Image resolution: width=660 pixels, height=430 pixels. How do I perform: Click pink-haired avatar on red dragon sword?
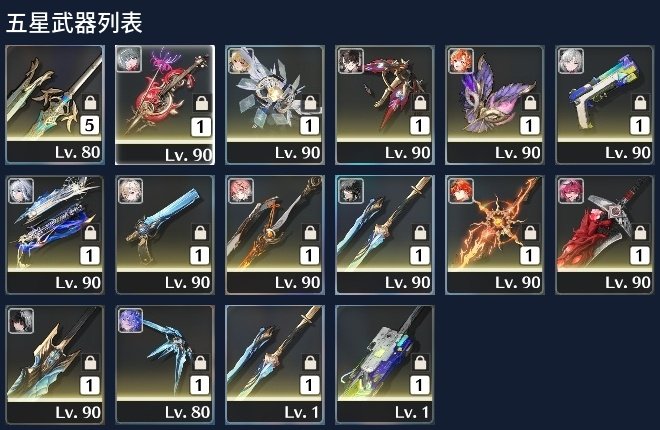(x=571, y=191)
